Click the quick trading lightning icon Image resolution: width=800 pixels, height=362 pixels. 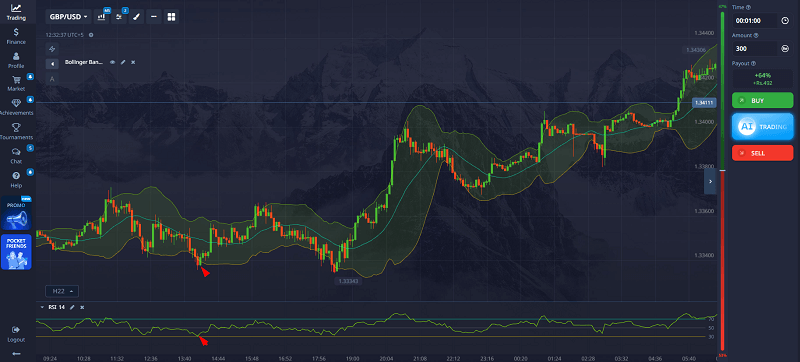coord(52,49)
